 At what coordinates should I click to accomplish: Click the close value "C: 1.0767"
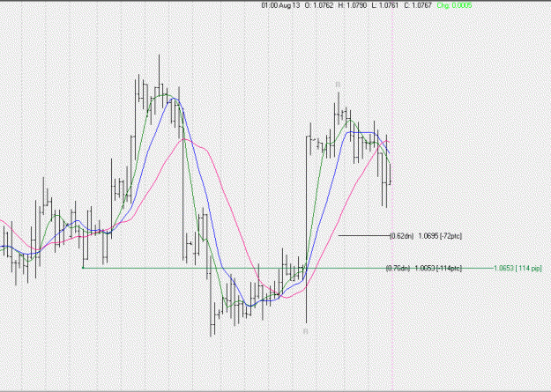pos(418,5)
